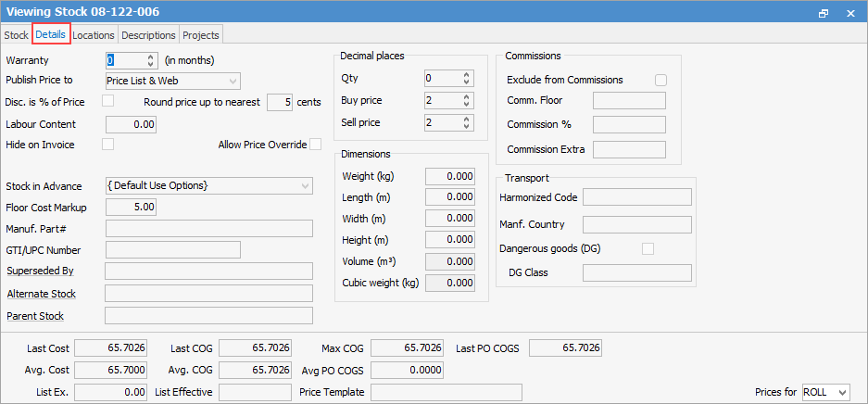Open the Descriptions tab
This screenshot has width=868, height=404.
tap(148, 35)
